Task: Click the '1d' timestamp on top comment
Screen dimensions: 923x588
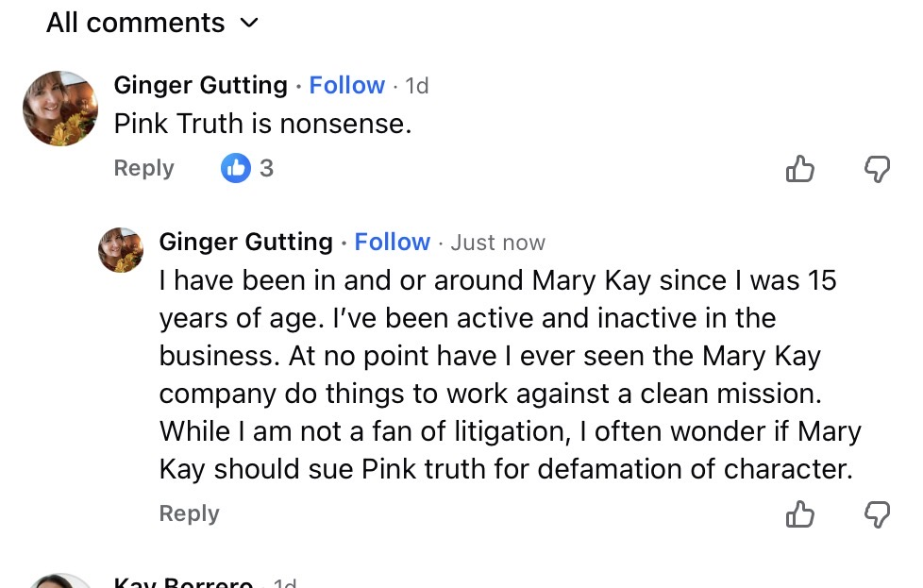Action: (x=417, y=86)
